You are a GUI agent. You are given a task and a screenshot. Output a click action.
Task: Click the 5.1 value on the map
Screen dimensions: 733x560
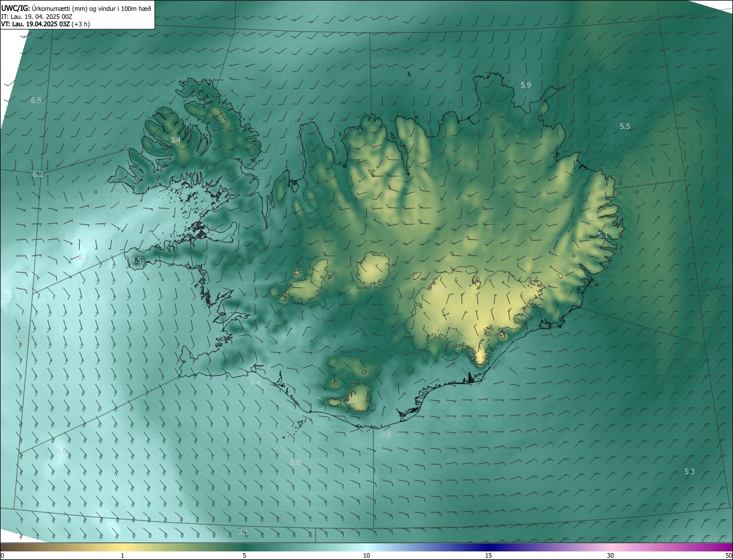point(603,235)
